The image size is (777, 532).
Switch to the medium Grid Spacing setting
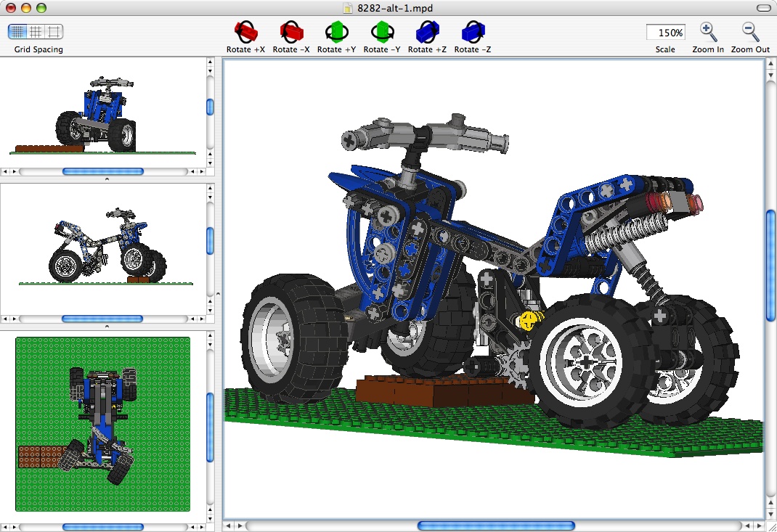pyautogui.click(x=34, y=31)
